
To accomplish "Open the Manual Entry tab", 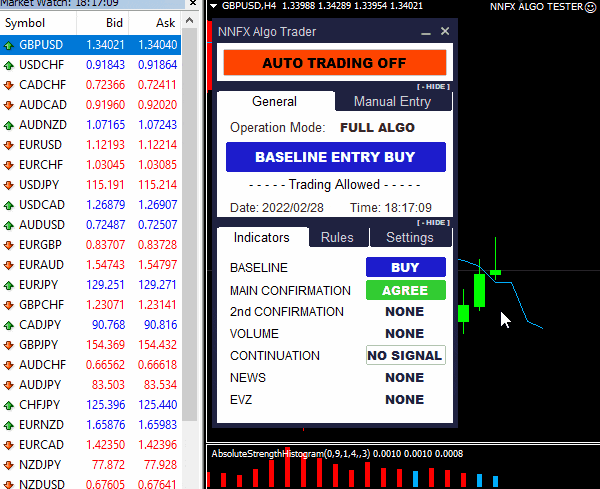I will pyautogui.click(x=393, y=101).
